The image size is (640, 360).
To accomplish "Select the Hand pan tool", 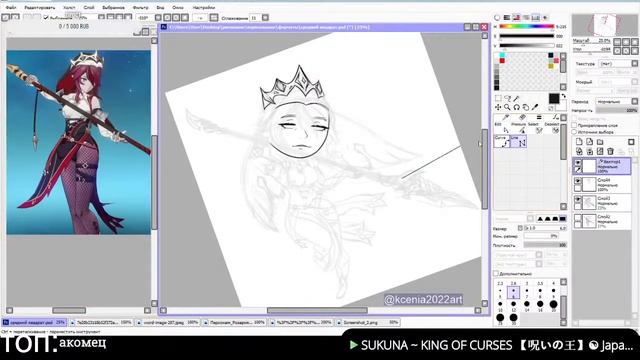I will (526, 107).
